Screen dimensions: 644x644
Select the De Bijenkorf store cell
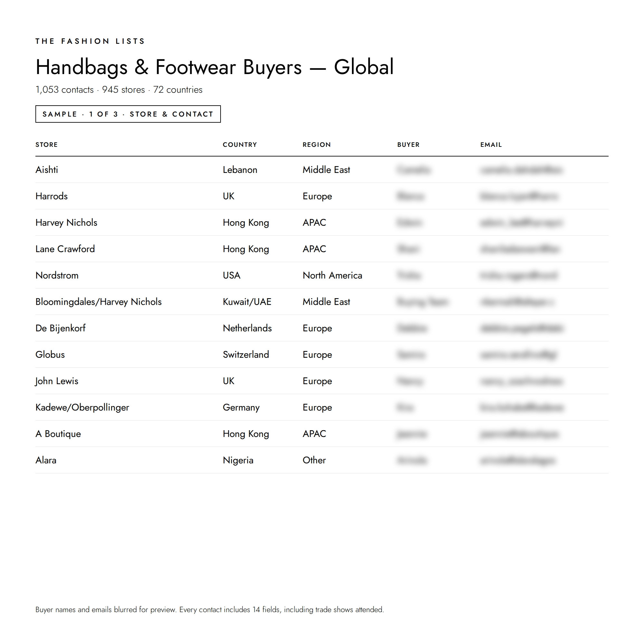[x=60, y=328]
